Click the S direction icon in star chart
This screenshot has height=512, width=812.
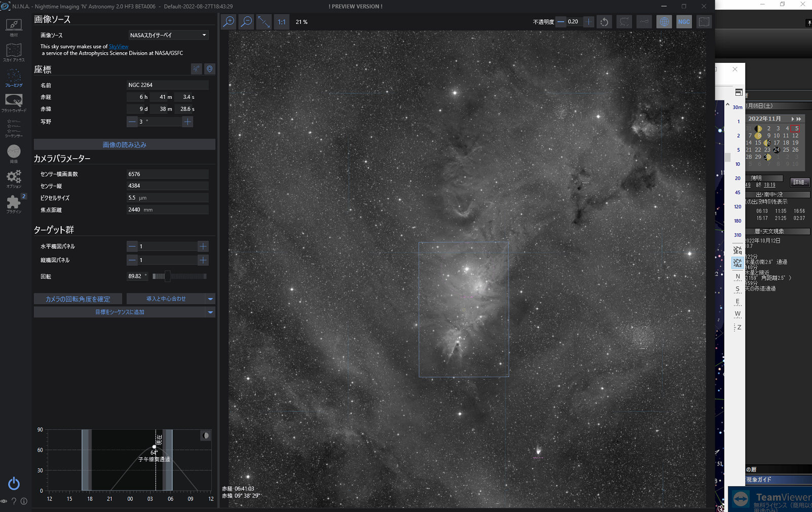[x=737, y=289]
